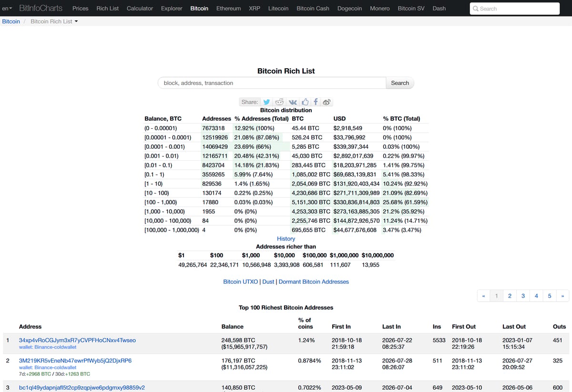Share the page on Twitter
Image resolution: width=572 pixels, height=392 pixels.
pos(267,102)
